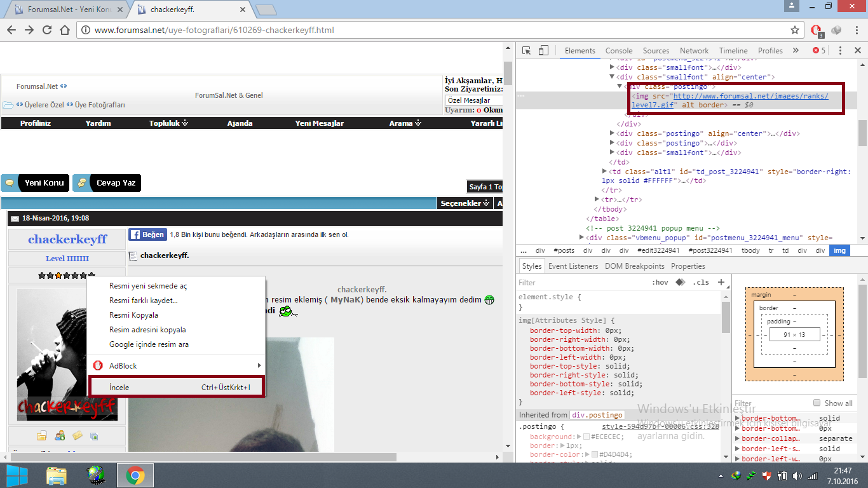Switch to the Console tab
The image size is (868, 488).
619,51
